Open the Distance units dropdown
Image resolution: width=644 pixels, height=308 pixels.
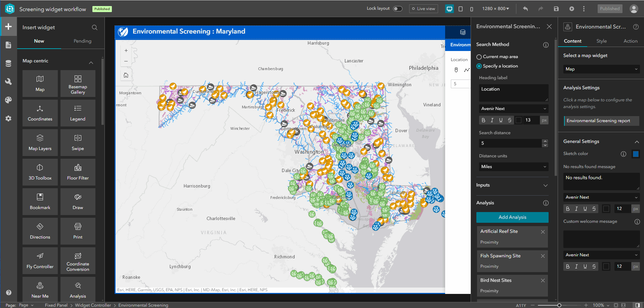513,166
